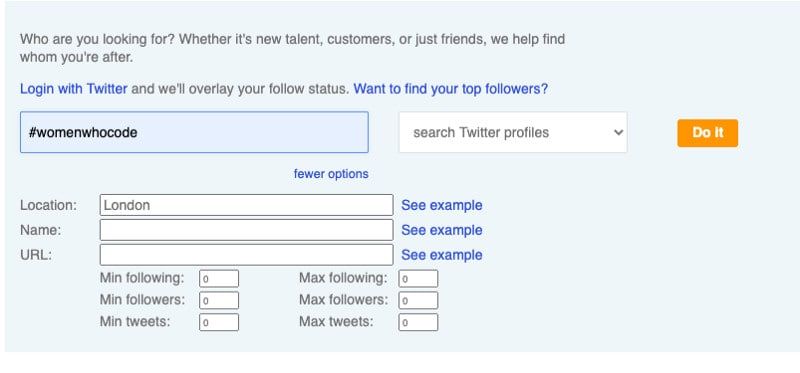Open Want to find your top followers link
The height and width of the screenshot is (373, 800).
(451, 89)
